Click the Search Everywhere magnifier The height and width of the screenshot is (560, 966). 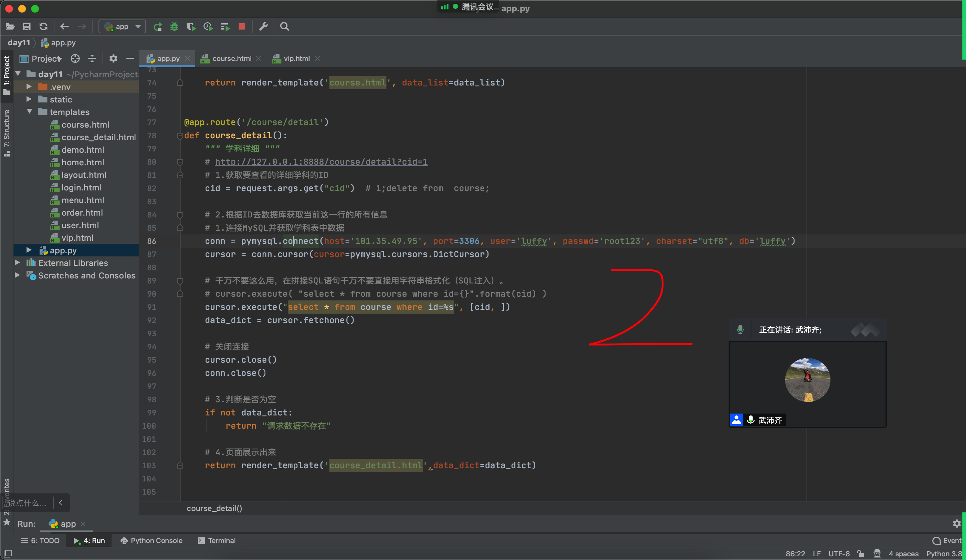[285, 26]
